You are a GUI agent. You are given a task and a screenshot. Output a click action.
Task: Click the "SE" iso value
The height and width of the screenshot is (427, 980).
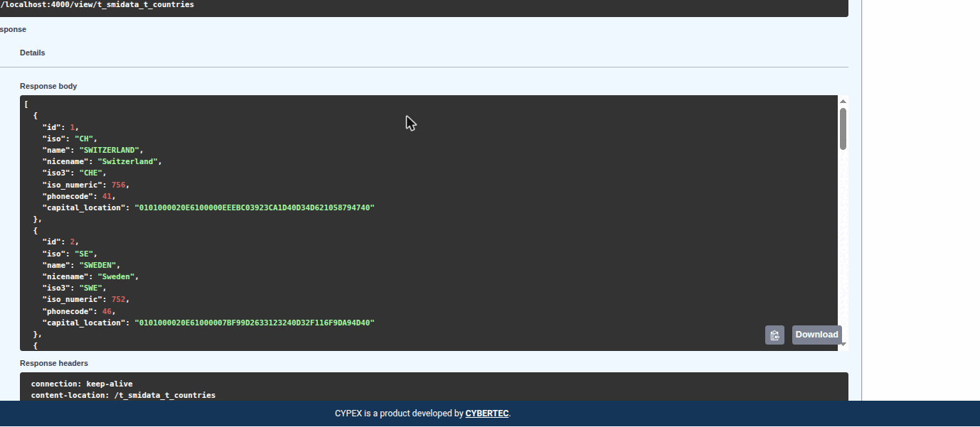[83, 254]
